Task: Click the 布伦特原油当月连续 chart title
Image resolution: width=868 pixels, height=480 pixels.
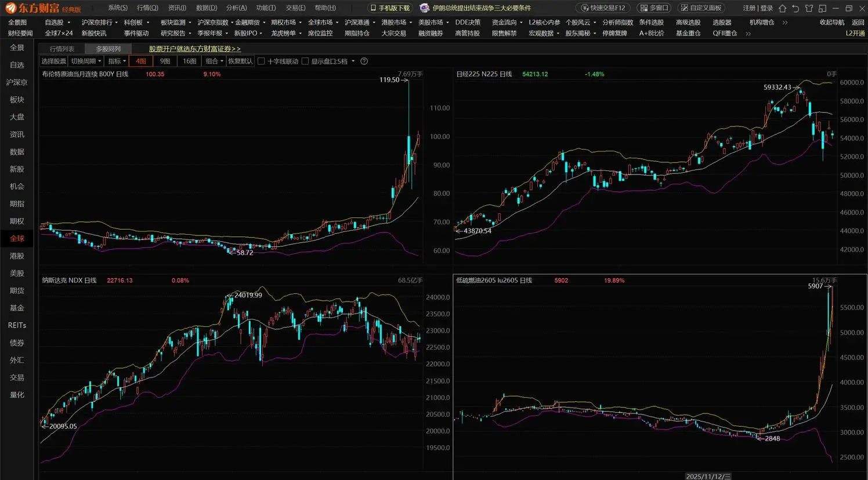Action: click(85, 74)
